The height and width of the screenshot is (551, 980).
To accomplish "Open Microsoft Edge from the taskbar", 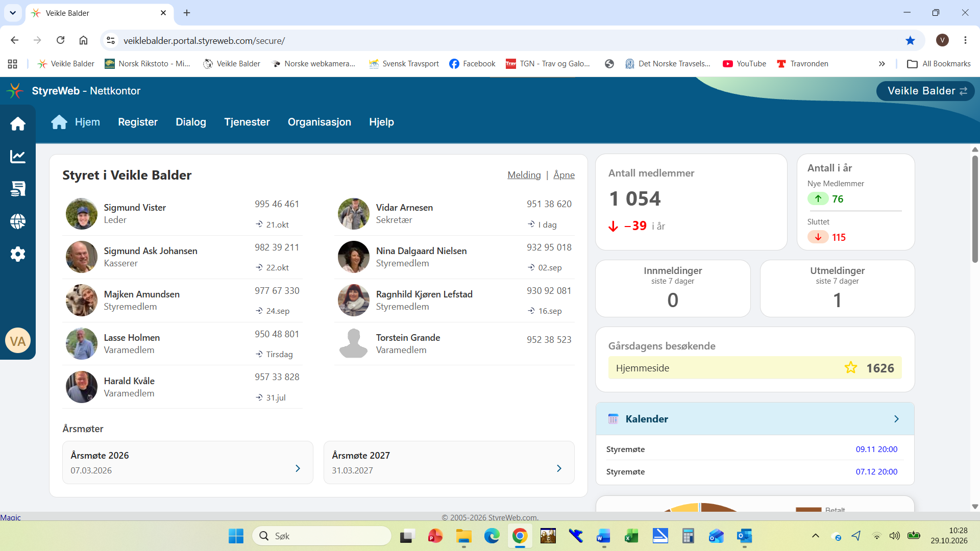I will 492,536.
